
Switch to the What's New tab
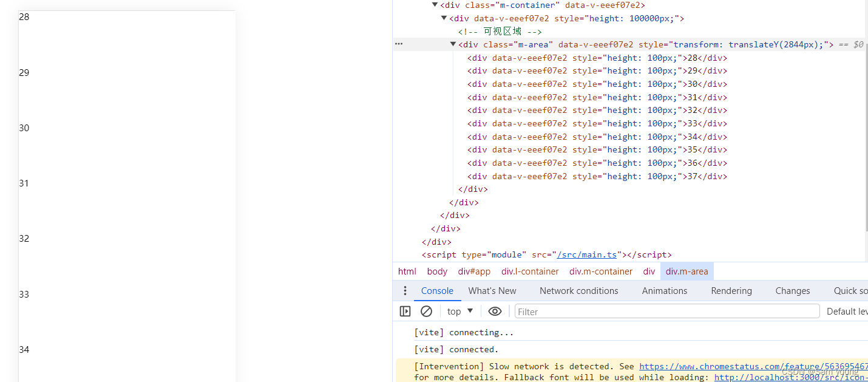click(492, 291)
